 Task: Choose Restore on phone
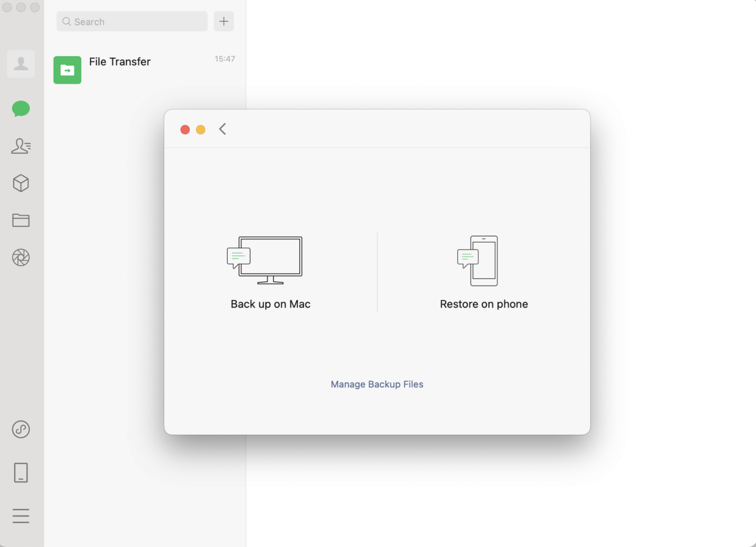(x=484, y=304)
